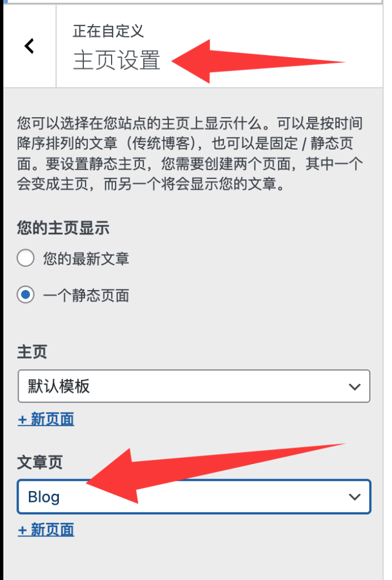Click the chevron arrow in 默认模板 dropdown

[x=354, y=387]
